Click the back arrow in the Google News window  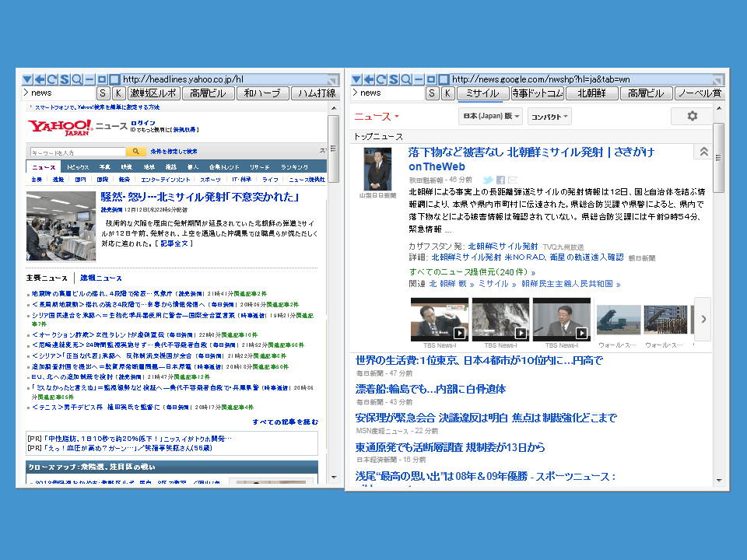369,79
